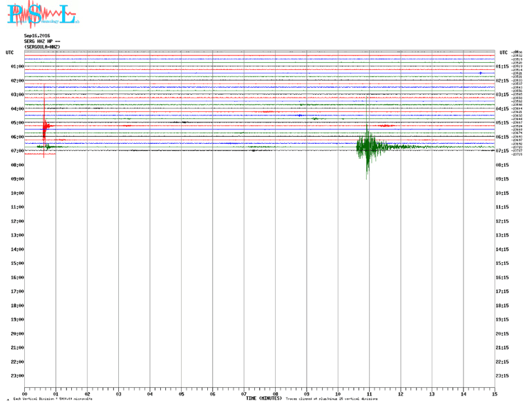The image size is (532, 410).
Task: Select the 16:15 time label on right axis
Action: coord(502,278)
